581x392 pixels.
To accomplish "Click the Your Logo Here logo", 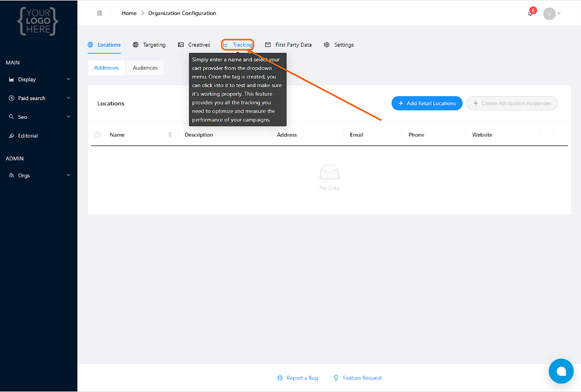I will (x=38, y=21).
